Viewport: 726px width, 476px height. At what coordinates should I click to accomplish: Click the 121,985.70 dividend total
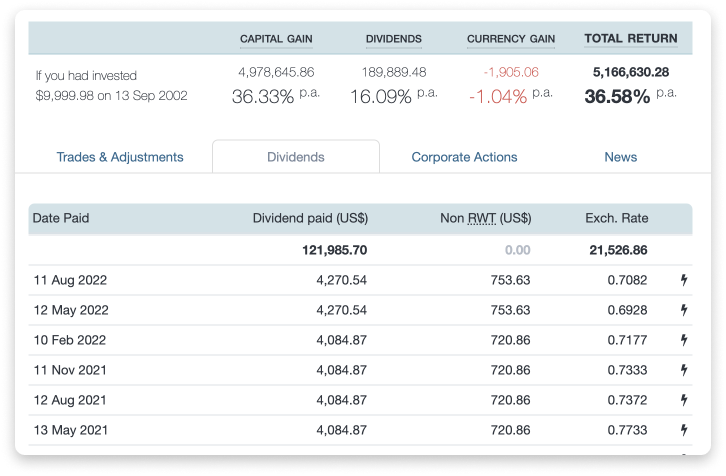[x=334, y=250]
